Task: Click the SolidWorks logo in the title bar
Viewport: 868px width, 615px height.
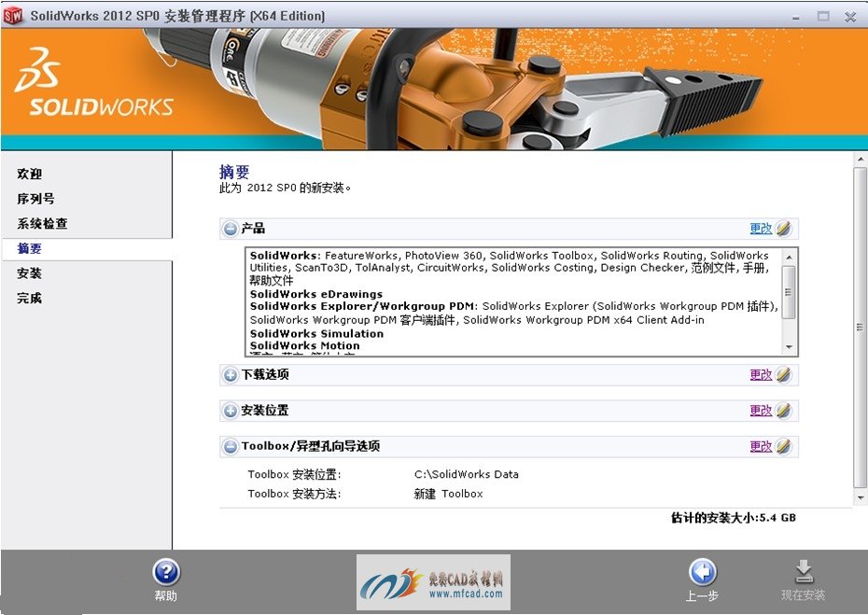Action: point(12,16)
